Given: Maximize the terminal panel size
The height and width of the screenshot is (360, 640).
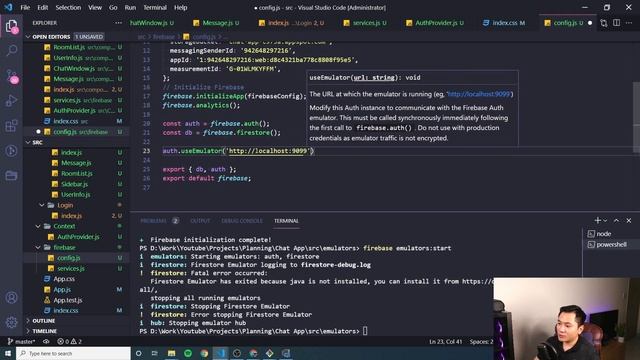Looking at the screenshot, I should click(x=616, y=220).
